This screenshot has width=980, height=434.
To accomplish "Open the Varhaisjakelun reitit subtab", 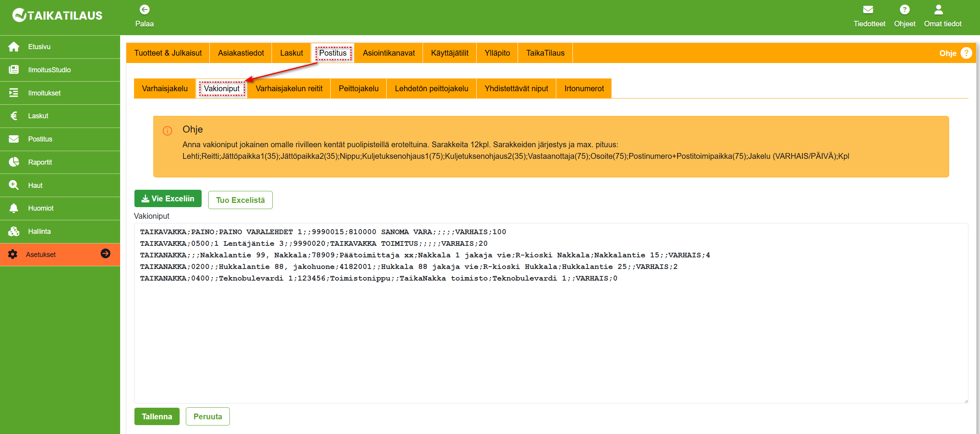I will [x=289, y=89].
